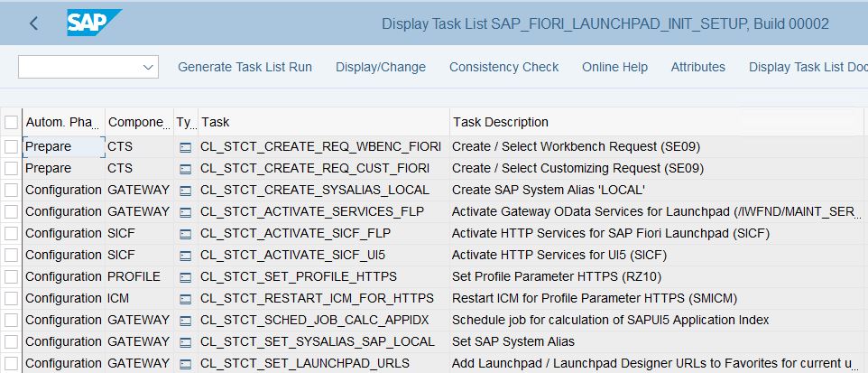Click type icon for CL_STCT_ACTIVATE_SERVICES_FLP

186,212
